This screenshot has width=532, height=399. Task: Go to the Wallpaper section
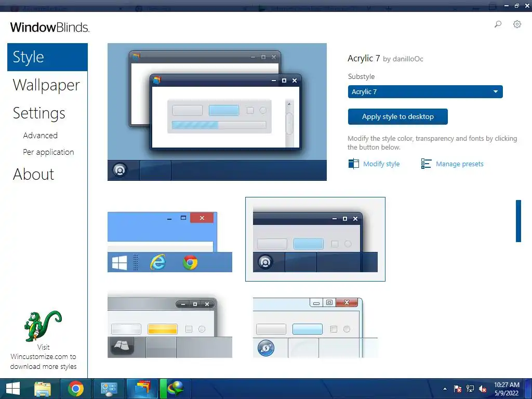pyautogui.click(x=46, y=85)
